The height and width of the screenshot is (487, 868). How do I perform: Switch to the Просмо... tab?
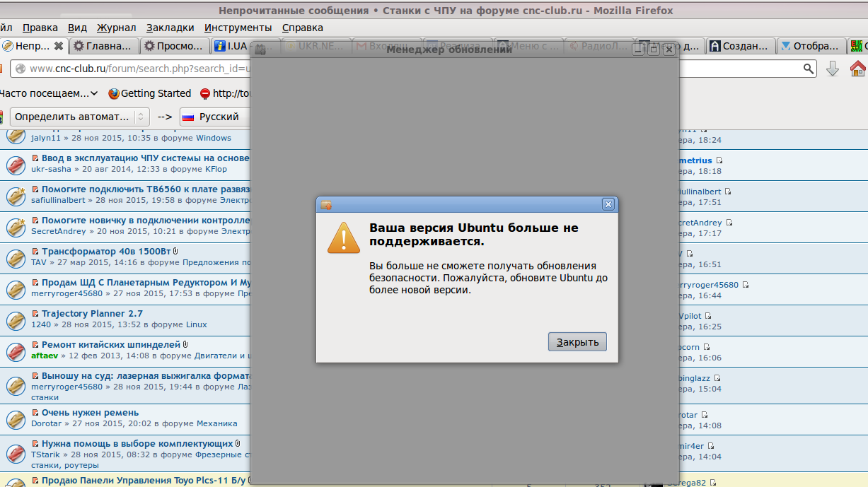174,46
